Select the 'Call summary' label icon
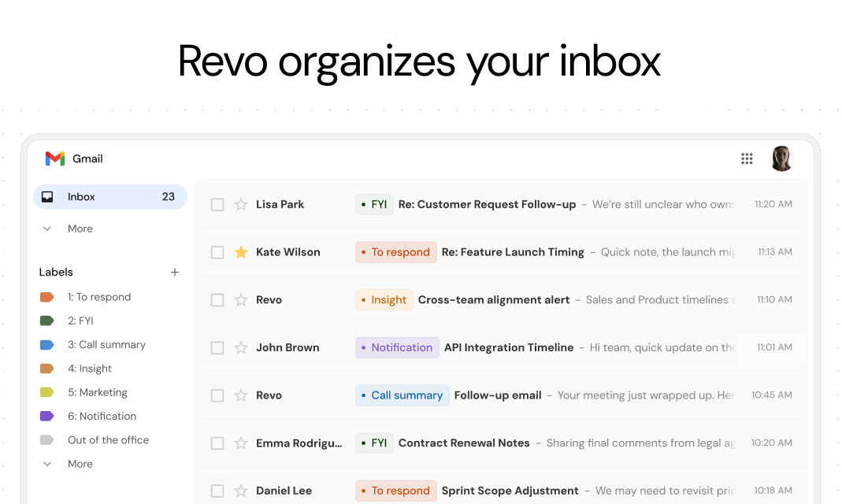Image resolution: width=842 pixels, height=504 pixels. (x=46, y=344)
